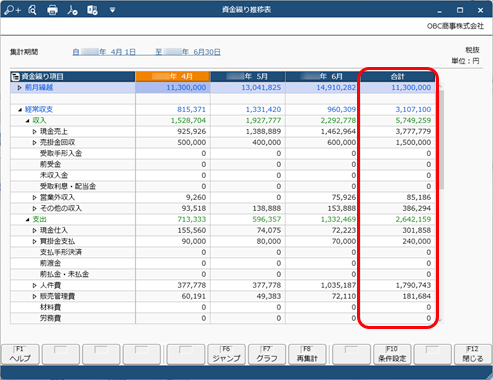Image resolution: width=493 pixels, height=380 pixels.
Task: Select the 前渡金 row label
Action: coord(50,263)
